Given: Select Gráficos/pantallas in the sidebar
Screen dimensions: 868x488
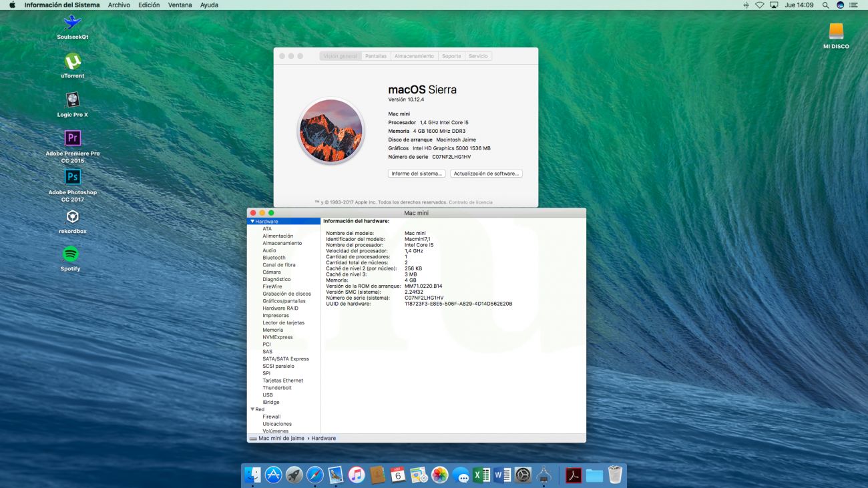Looking at the screenshot, I should point(284,301).
